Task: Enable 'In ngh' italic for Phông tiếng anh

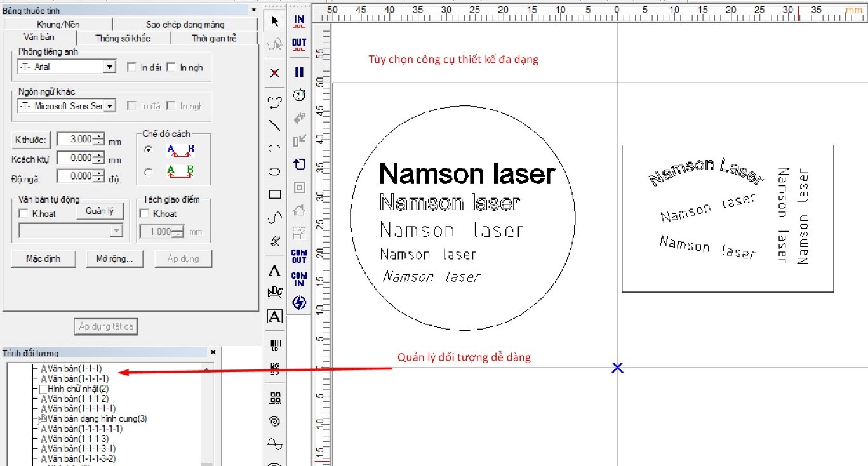Action: tap(171, 67)
